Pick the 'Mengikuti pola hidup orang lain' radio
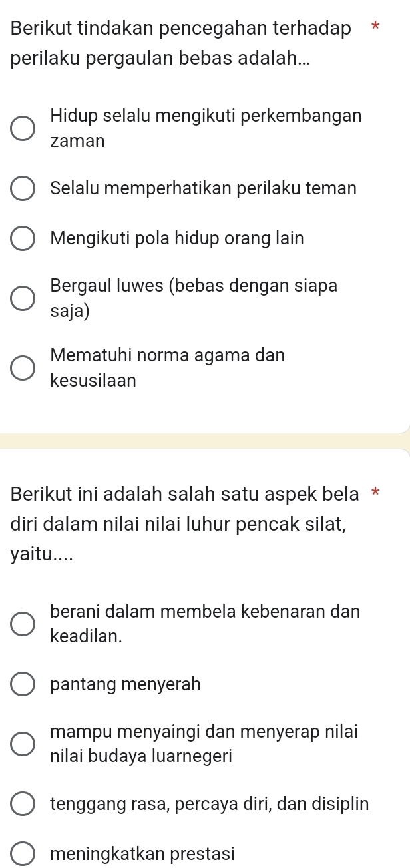Screen dimensions: 410x868 [x=23, y=239]
